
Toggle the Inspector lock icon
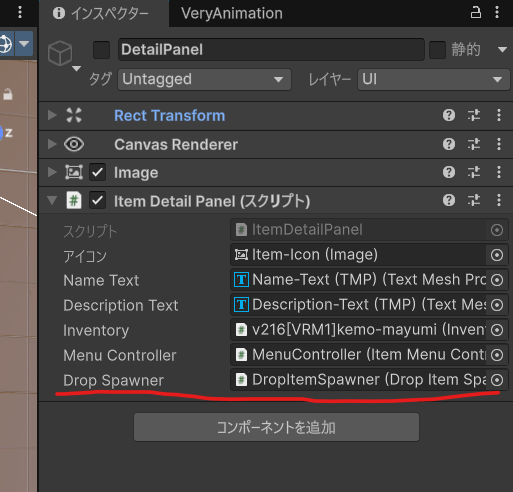[x=476, y=13]
